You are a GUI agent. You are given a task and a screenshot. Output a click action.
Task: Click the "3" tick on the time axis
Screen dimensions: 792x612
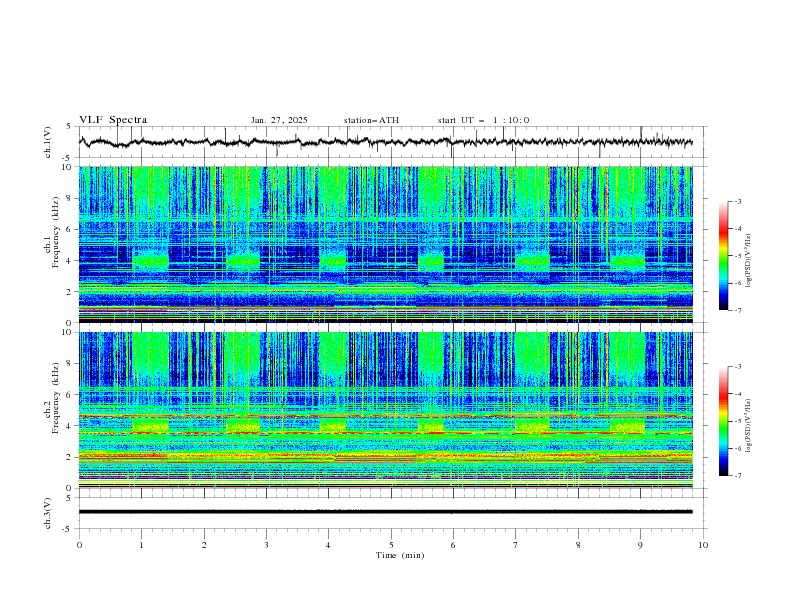[266, 545]
